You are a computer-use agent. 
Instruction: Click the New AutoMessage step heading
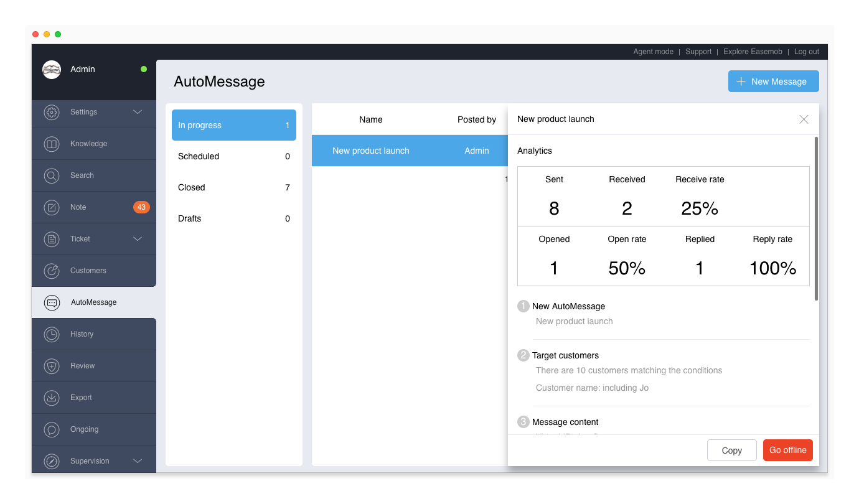(568, 306)
